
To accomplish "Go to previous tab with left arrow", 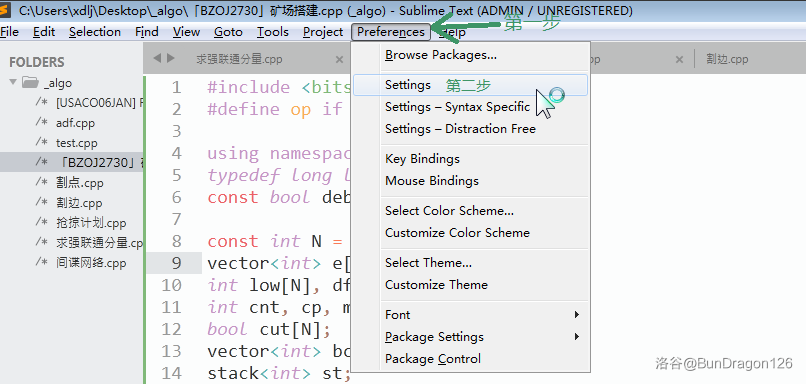I will click(x=157, y=58).
